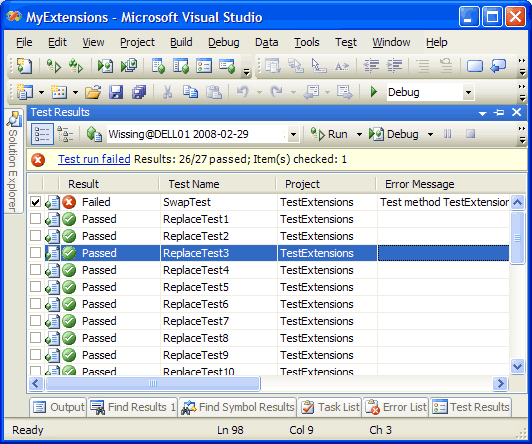
Task: Open the Test List Editor icon
Action: point(181,66)
